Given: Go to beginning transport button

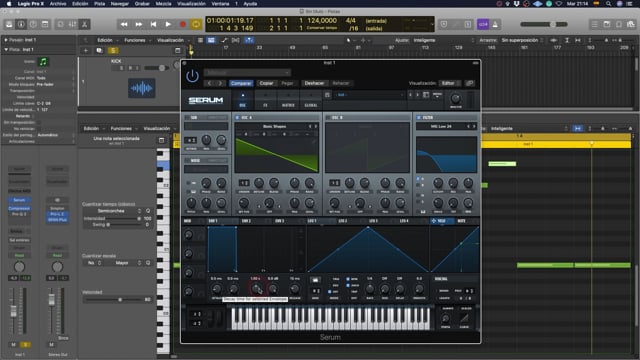Looking at the screenshot, I should [x=153, y=24].
